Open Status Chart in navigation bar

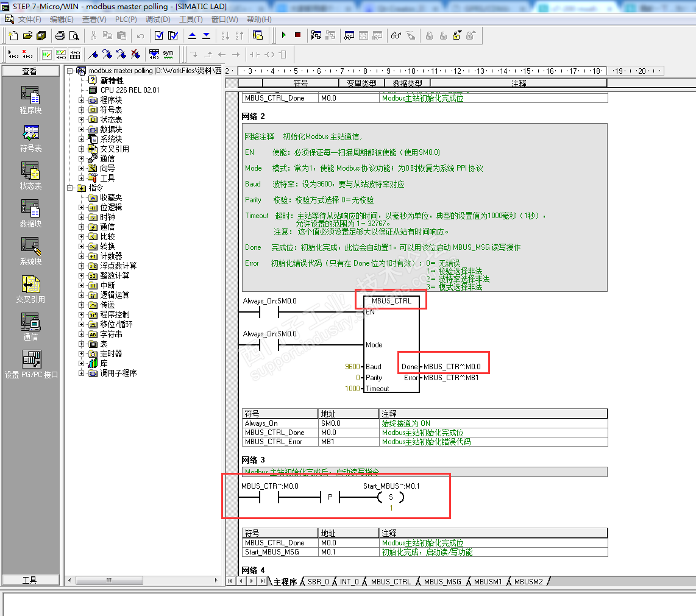[30, 175]
